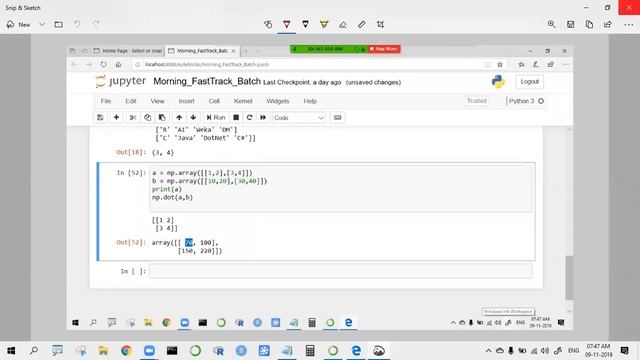Select the yellow Highlighter tool
Viewport: 640px width, 360px height.
click(324, 24)
